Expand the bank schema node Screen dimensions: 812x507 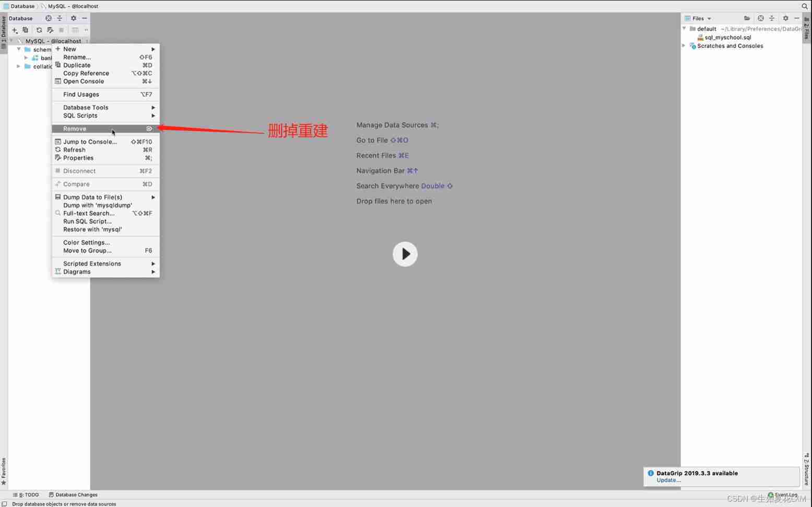tap(26, 58)
